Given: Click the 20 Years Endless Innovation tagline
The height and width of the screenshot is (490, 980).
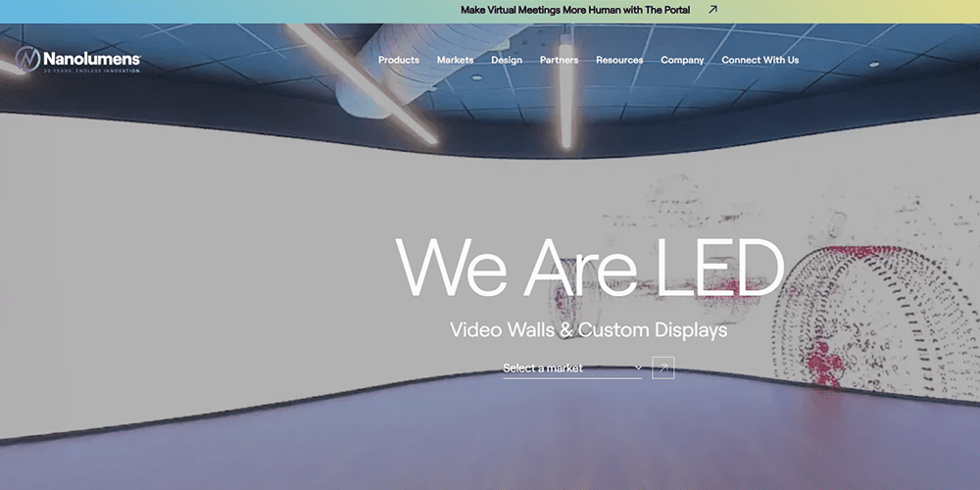Looking at the screenshot, I should [92, 71].
